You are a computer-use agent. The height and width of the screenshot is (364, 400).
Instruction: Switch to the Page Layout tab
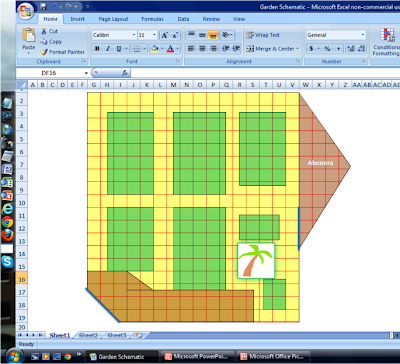point(113,19)
